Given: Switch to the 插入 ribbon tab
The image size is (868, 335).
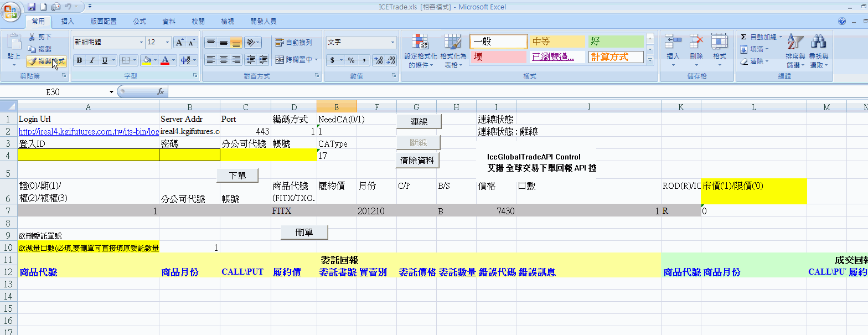Looking at the screenshot, I should click(68, 22).
